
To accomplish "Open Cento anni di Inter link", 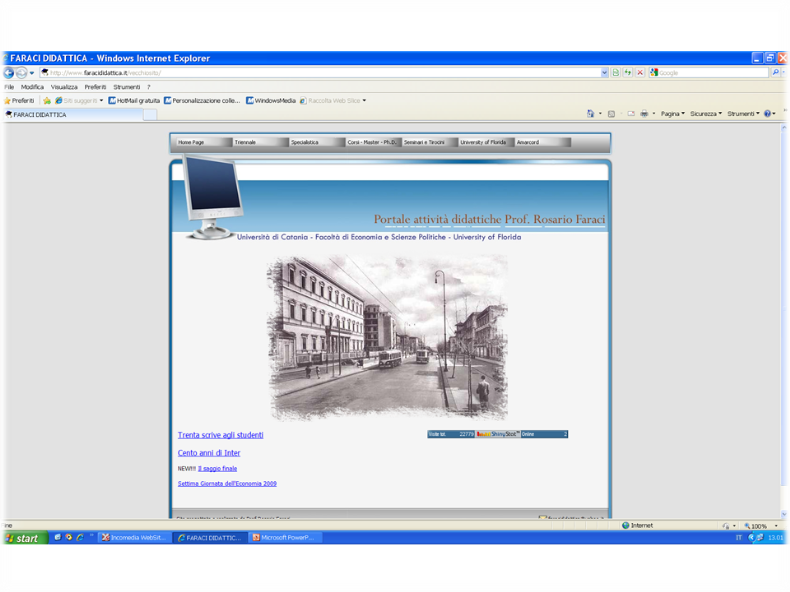I will 209,453.
